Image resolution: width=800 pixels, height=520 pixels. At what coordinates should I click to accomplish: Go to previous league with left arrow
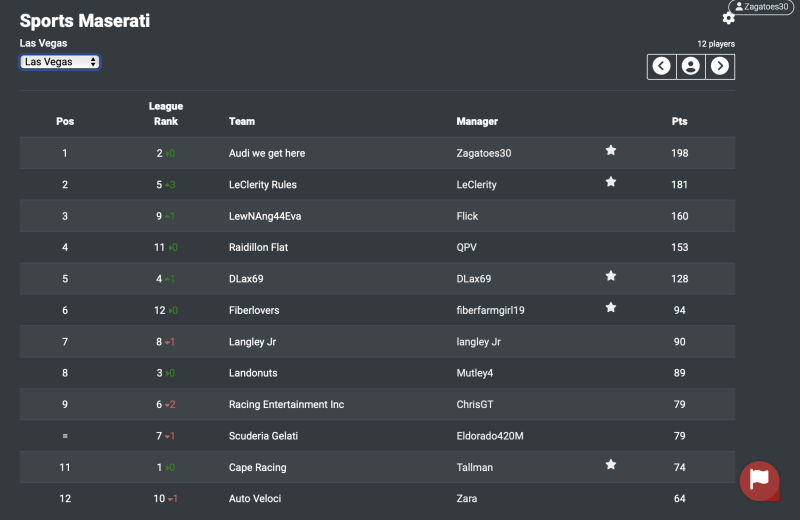pyautogui.click(x=661, y=66)
